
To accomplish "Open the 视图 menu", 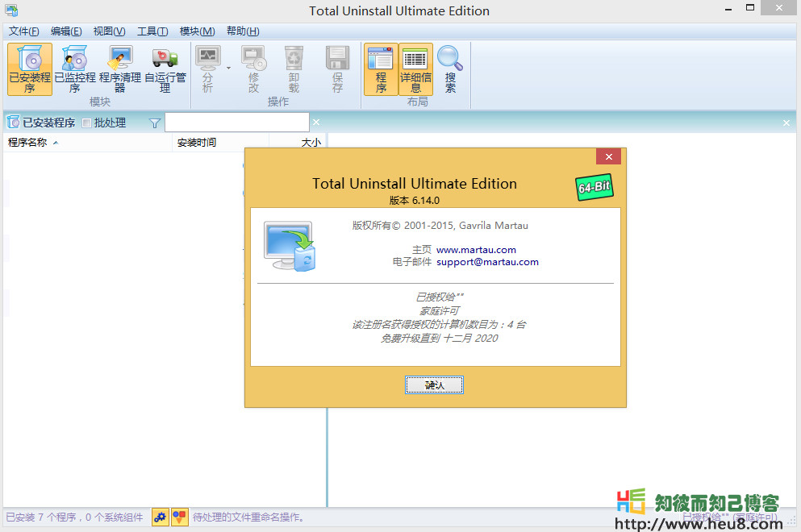I will tap(108, 31).
